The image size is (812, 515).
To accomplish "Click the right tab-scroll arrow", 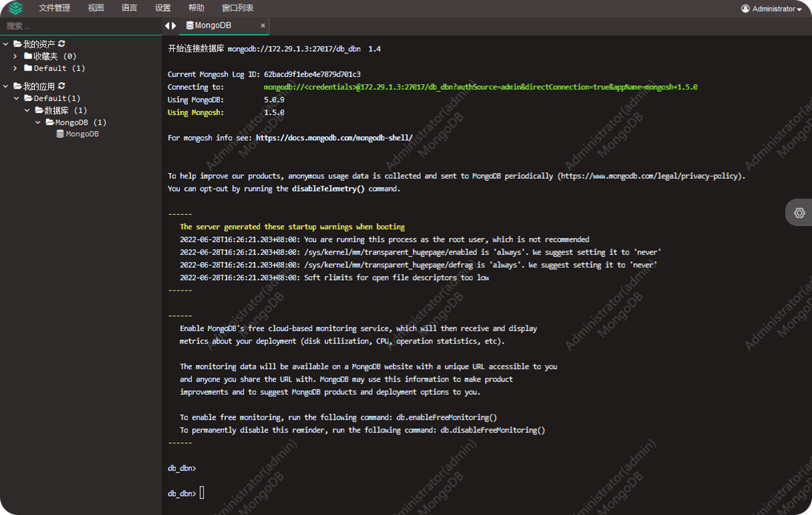I will tap(174, 26).
